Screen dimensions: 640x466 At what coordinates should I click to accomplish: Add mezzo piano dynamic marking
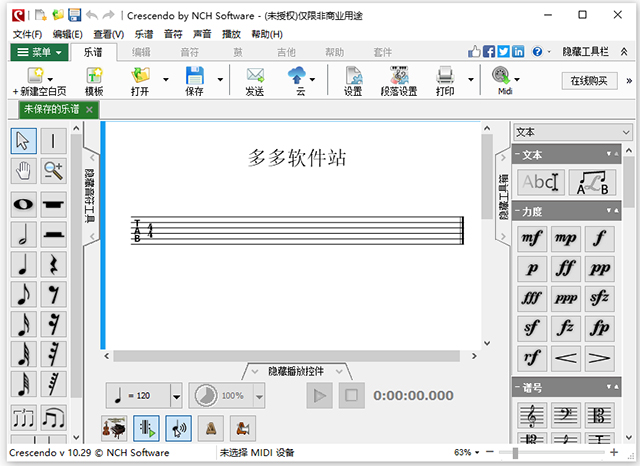[566, 238]
